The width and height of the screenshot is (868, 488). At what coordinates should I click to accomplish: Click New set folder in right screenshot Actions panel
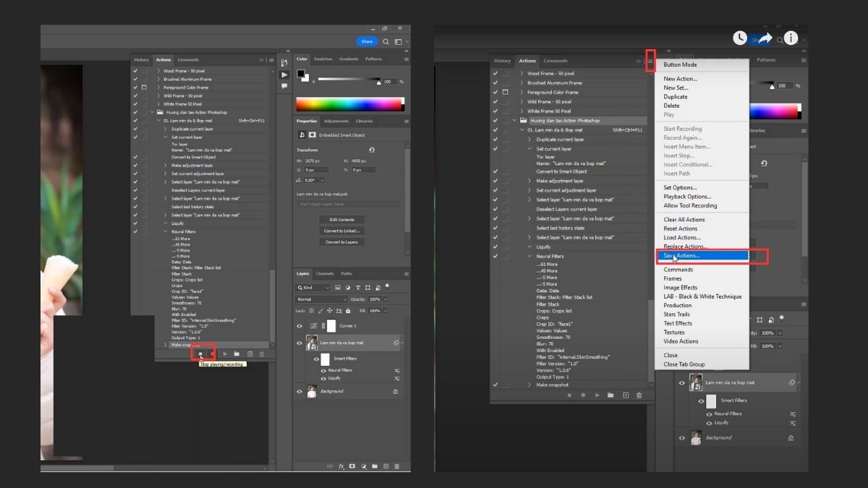(610, 395)
